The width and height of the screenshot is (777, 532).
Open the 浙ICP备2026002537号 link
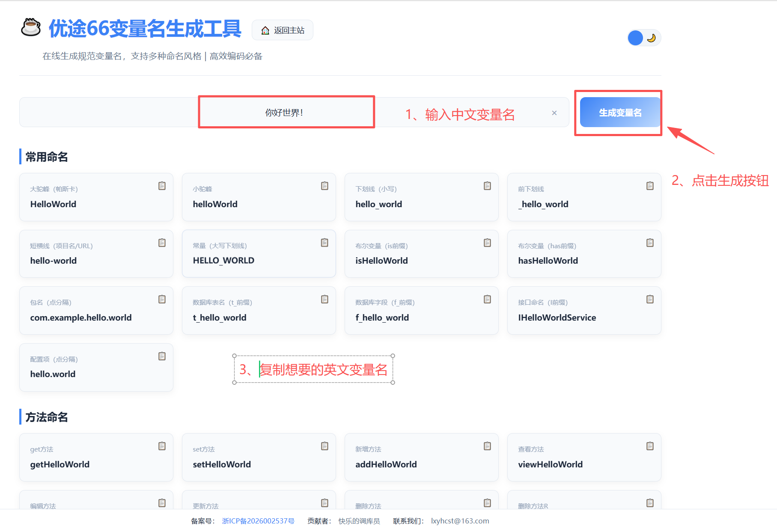point(258,521)
